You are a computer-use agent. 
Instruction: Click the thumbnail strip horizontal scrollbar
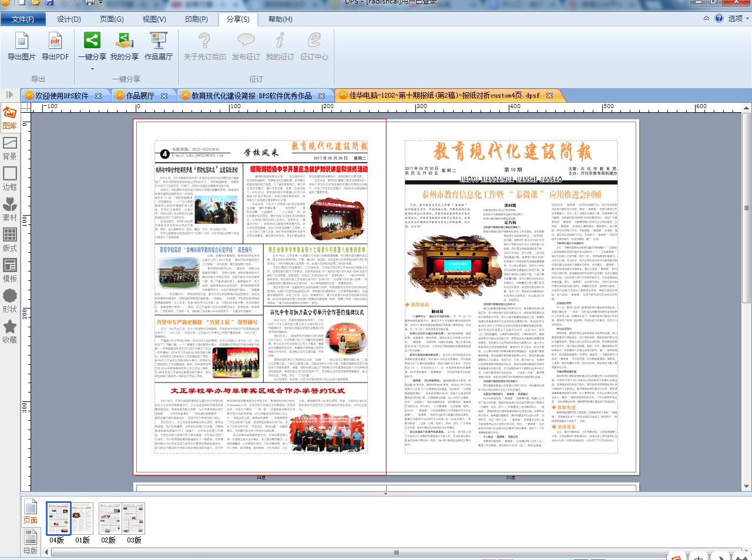pos(397,553)
